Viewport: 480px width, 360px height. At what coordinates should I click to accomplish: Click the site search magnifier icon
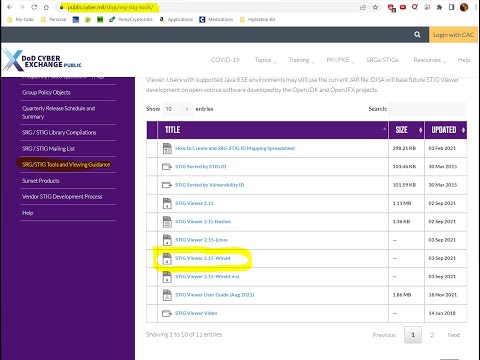click(417, 34)
